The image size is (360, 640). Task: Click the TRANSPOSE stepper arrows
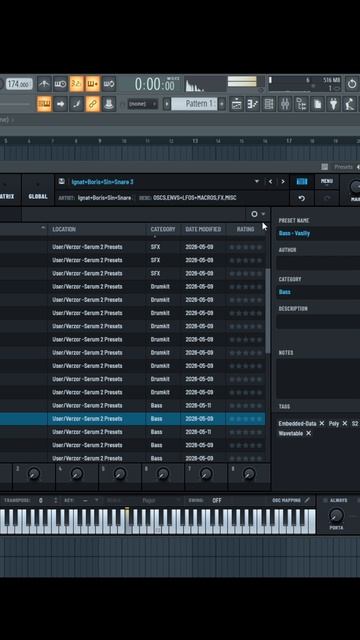[56, 500]
